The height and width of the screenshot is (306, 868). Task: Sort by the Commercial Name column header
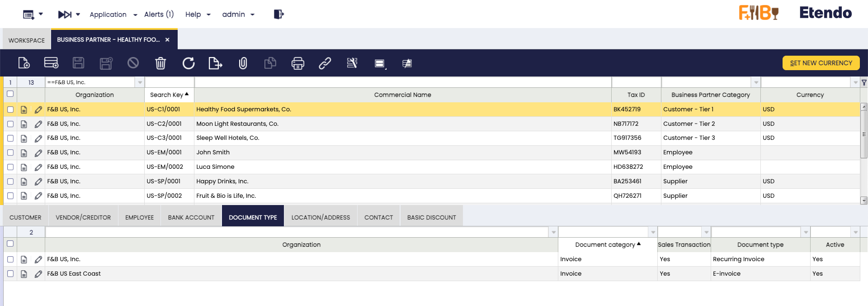[x=402, y=95]
